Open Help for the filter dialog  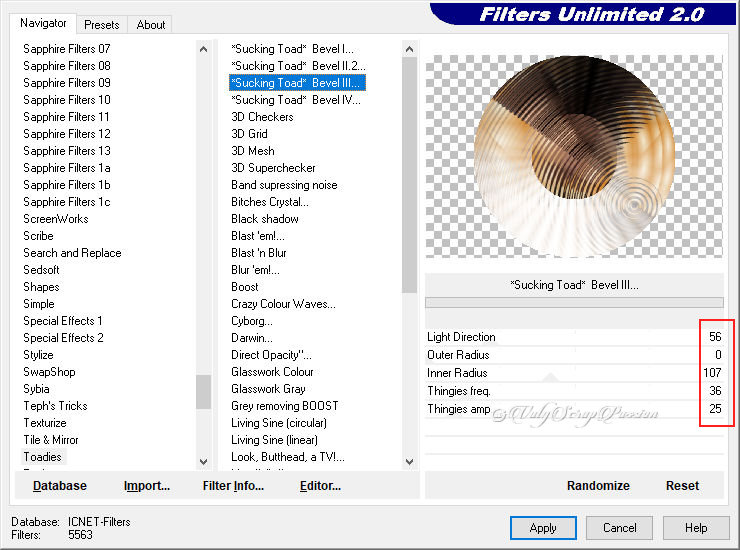click(x=696, y=528)
